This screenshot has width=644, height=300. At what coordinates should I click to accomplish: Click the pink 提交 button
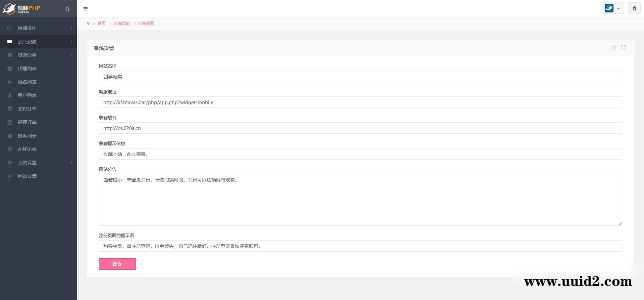coord(117,264)
